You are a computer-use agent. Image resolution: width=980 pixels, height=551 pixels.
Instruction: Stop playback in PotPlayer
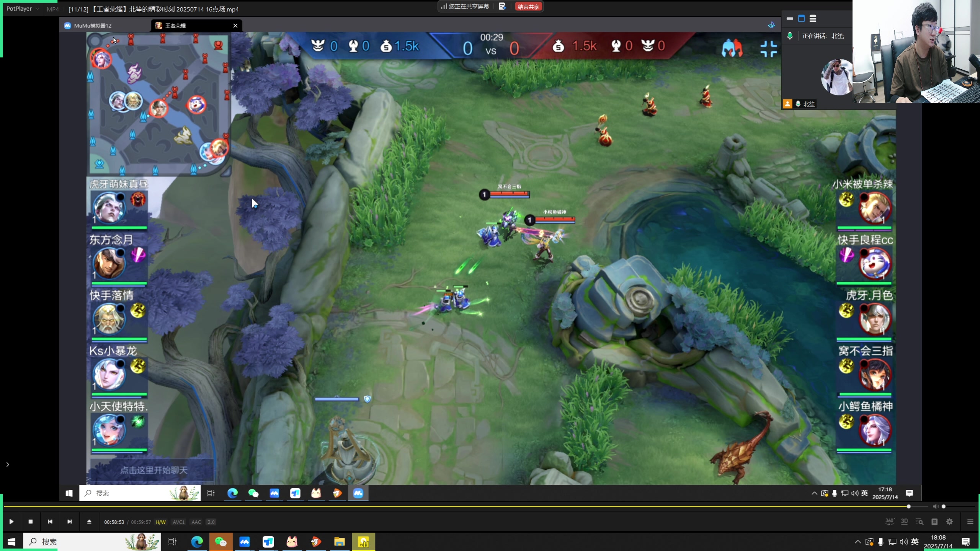coord(31,522)
